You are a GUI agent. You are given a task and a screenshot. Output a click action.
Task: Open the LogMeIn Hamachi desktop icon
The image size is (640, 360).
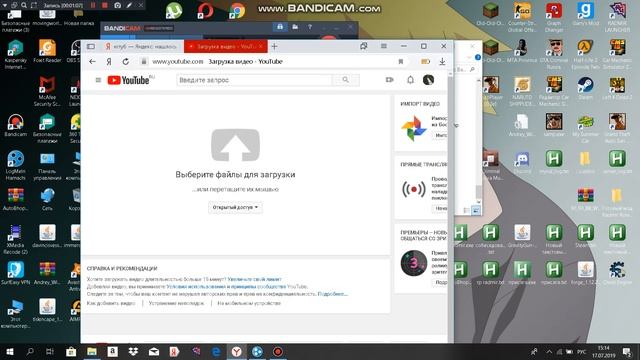pyautogui.click(x=16, y=166)
